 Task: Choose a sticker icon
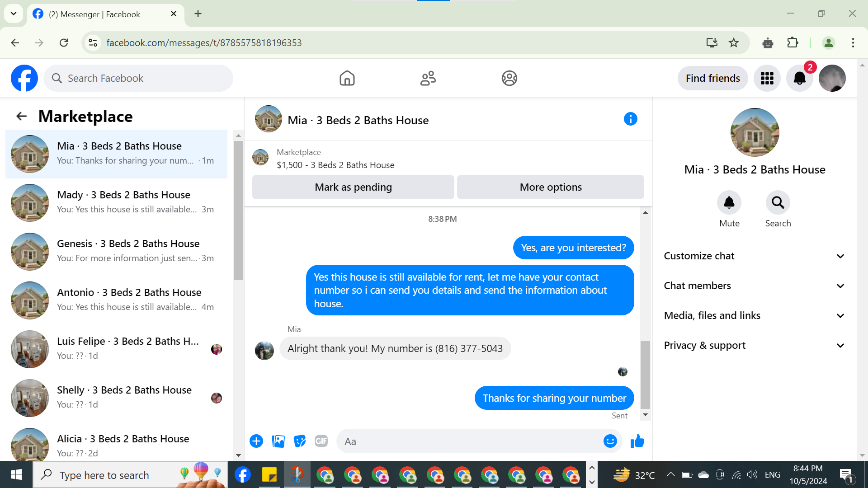click(x=299, y=441)
